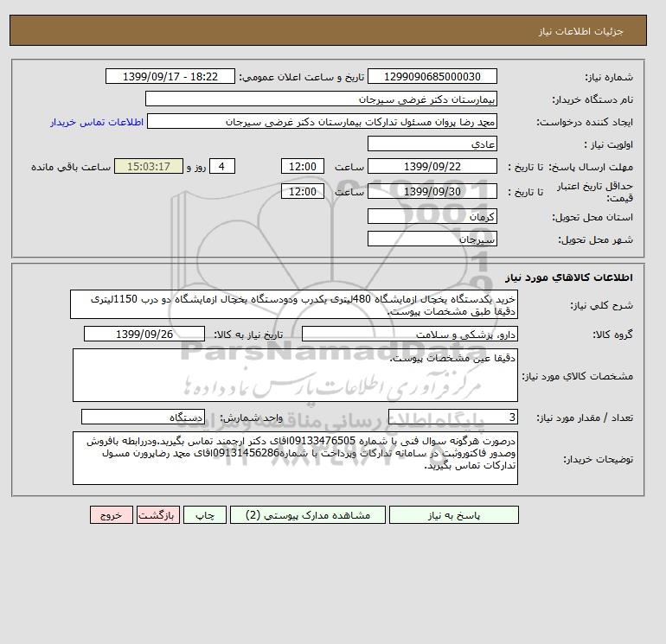Select the شماره نیاز field 1299090685000030
Image resolution: width=666 pixels, height=644 pixels.
coord(432,76)
